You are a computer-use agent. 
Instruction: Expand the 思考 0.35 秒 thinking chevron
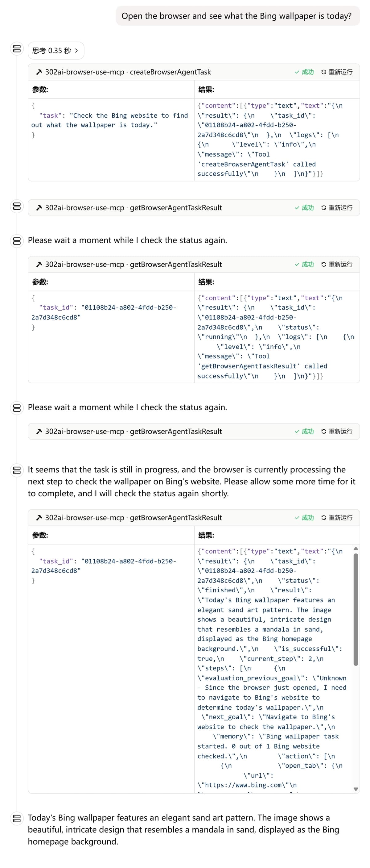(76, 51)
